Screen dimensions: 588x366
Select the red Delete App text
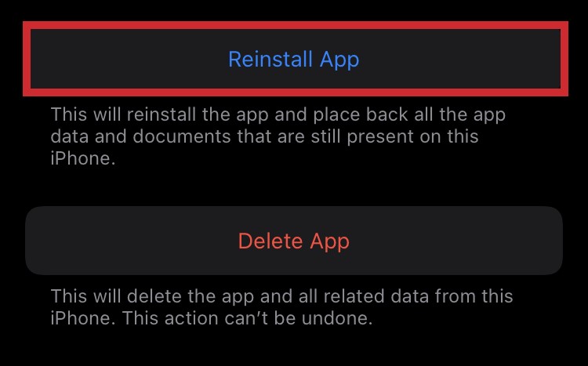(294, 241)
